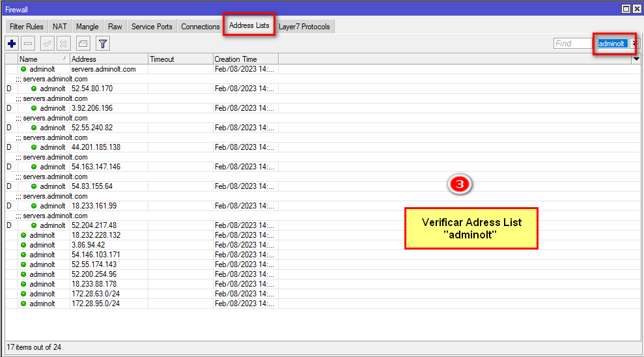644x357 pixels.
Task: Open the adminolt list filter dropdown
Action: pos(634,44)
